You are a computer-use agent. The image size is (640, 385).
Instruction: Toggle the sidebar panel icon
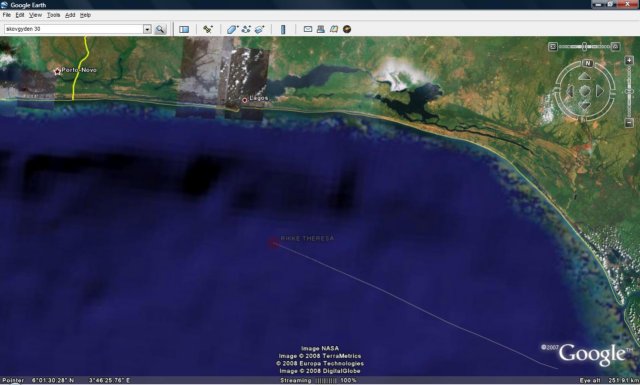click(184, 29)
